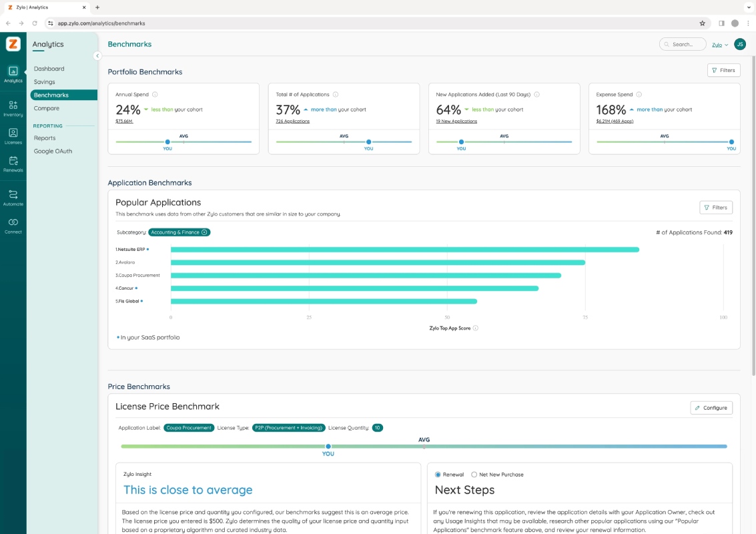756x534 pixels.
Task: View site information icon in address bar
Action: tap(50, 23)
